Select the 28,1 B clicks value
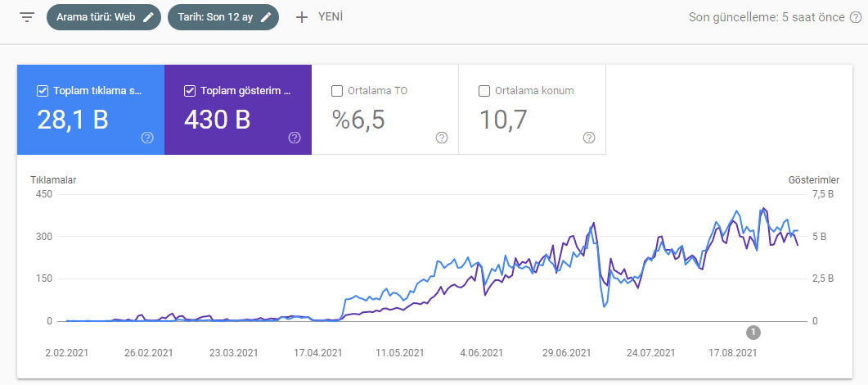868x385 pixels. (x=73, y=120)
